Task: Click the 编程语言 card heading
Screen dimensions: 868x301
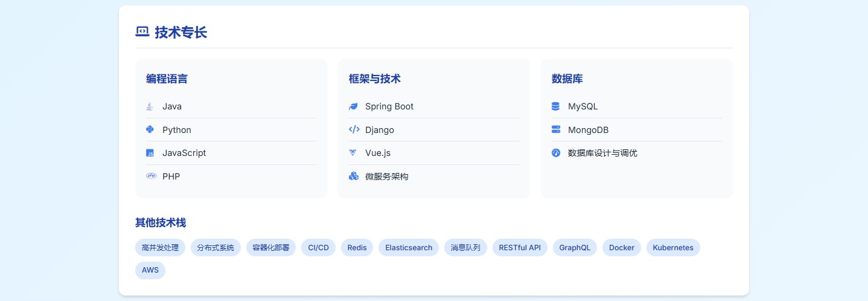Action: [167, 79]
